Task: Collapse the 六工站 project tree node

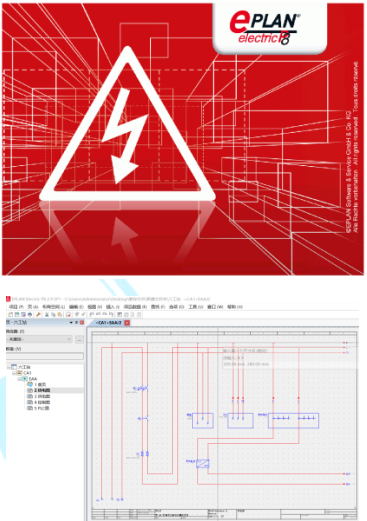Action: pyautogui.click(x=9, y=367)
